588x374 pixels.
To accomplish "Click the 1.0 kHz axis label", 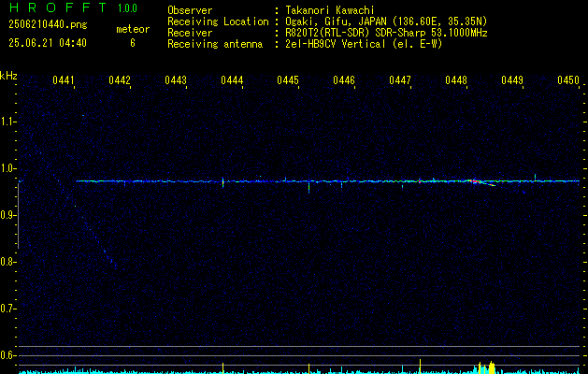I will [7, 168].
